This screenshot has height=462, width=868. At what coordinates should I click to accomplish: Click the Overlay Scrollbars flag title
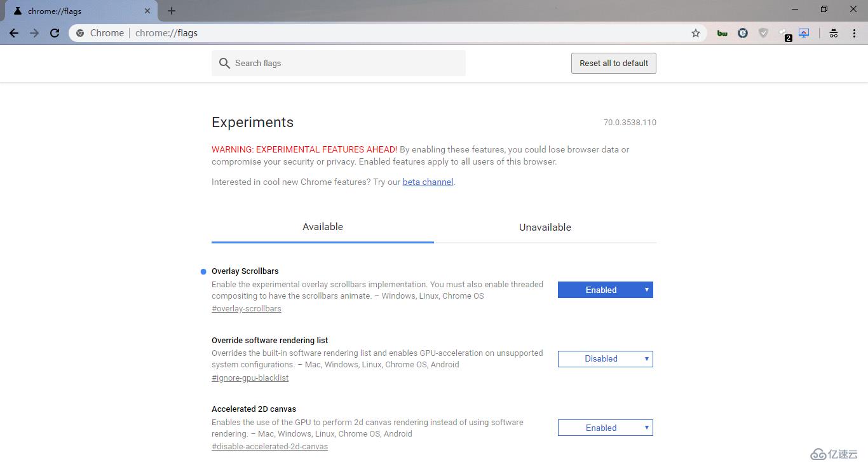245,271
